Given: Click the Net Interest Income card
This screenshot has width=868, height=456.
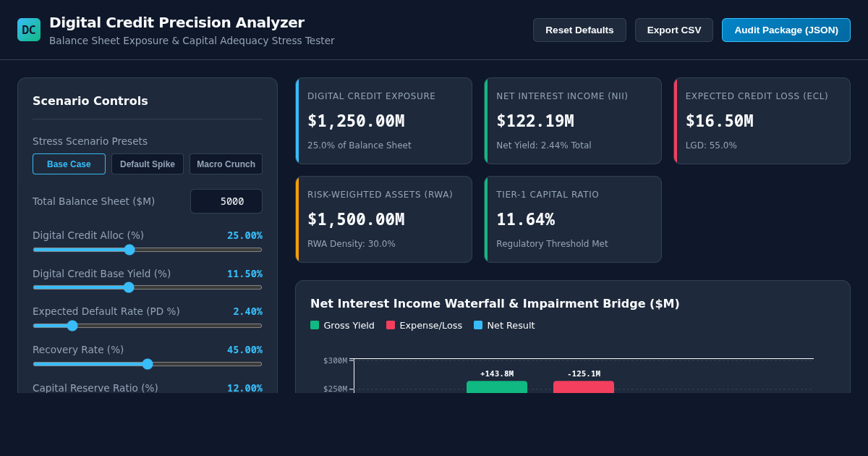Looking at the screenshot, I should pyautogui.click(x=573, y=121).
